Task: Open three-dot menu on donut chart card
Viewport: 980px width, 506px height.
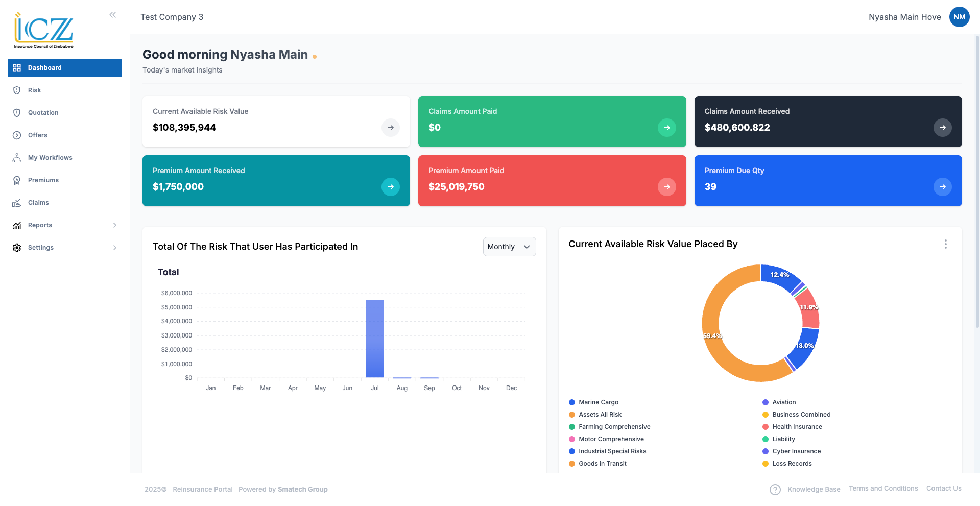Action: pos(945,244)
